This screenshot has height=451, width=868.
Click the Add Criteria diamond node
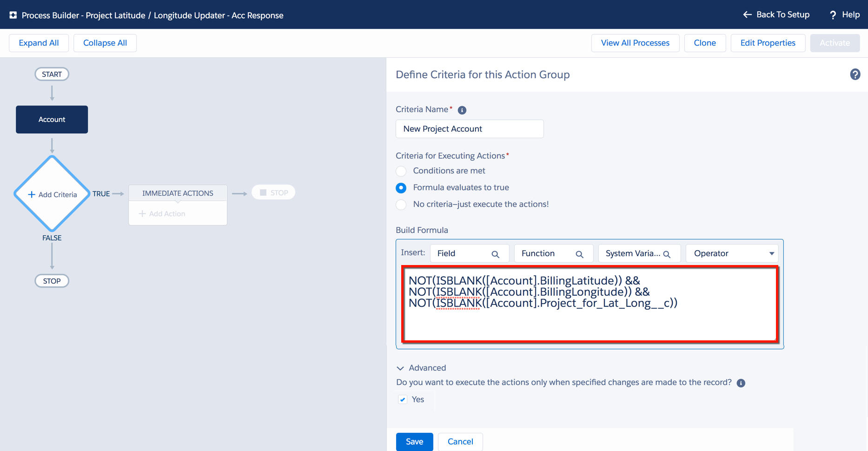(x=52, y=194)
